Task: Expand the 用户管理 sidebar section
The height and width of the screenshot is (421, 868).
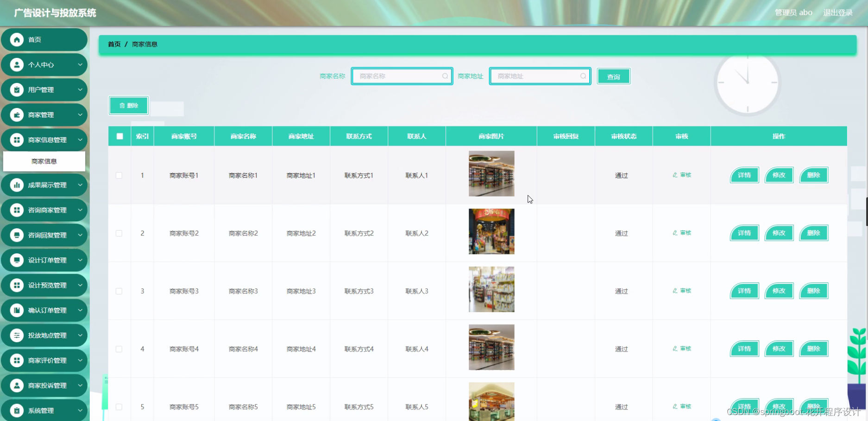Action: tap(44, 89)
